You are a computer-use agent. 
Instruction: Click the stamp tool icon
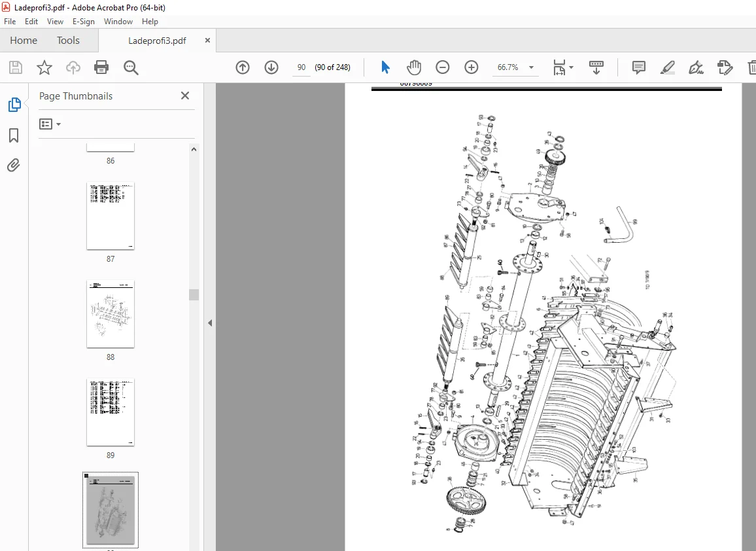pos(725,67)
